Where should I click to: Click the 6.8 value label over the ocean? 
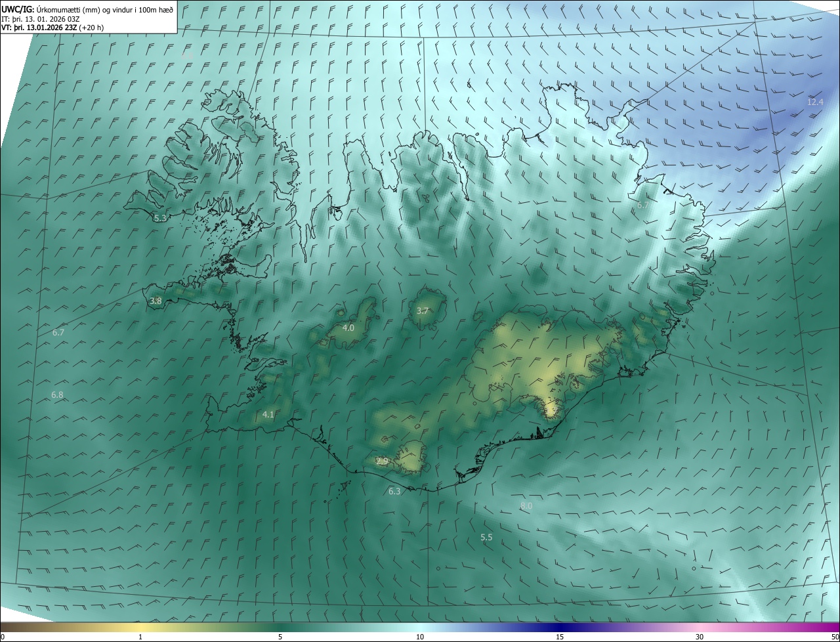point(57,395)
